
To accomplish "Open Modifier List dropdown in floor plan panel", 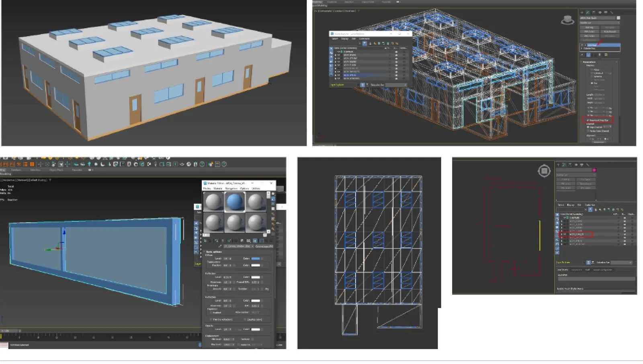I will click(x=576, y=175).
